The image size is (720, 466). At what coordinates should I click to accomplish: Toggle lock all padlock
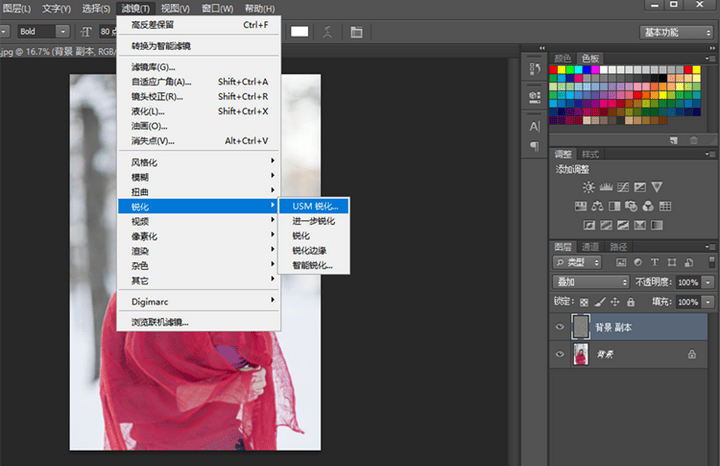631,302
